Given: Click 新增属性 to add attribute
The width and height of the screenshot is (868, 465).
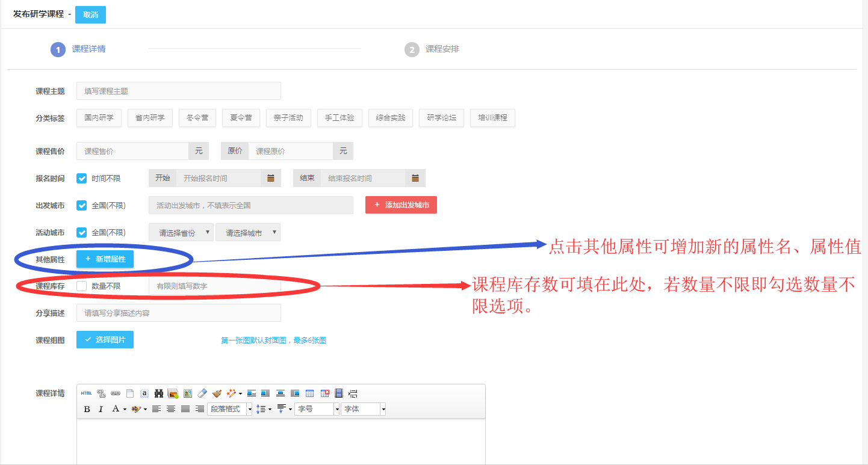Looking at the screenshot, I should coord(105,259).
